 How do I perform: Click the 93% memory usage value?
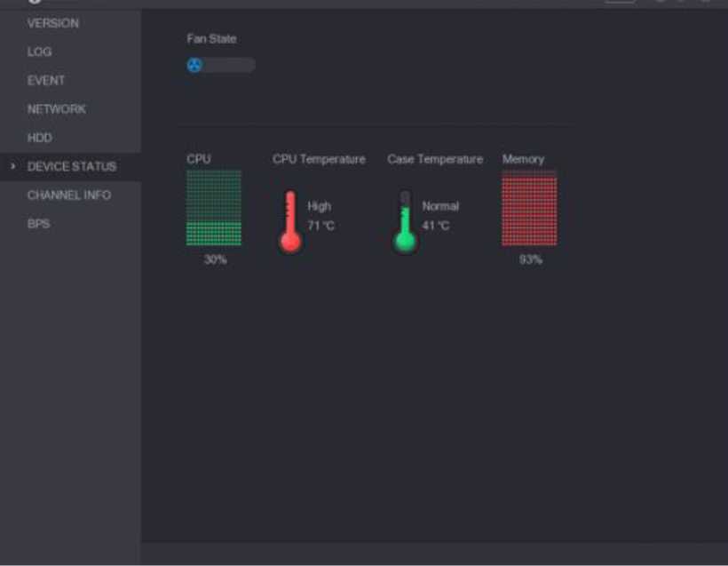pyautogui.click(x=531, y=259)
